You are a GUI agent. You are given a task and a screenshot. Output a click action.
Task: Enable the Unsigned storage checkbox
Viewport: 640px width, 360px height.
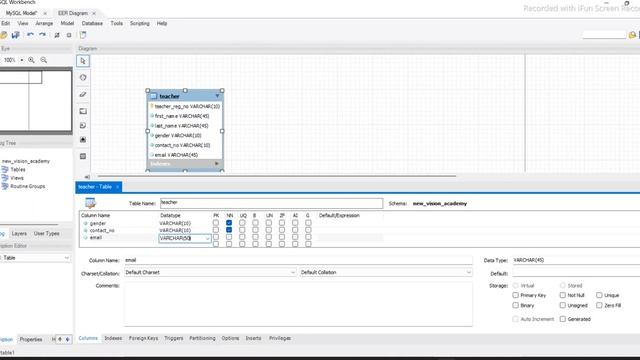pyautogui.click(x=563, y=305)
